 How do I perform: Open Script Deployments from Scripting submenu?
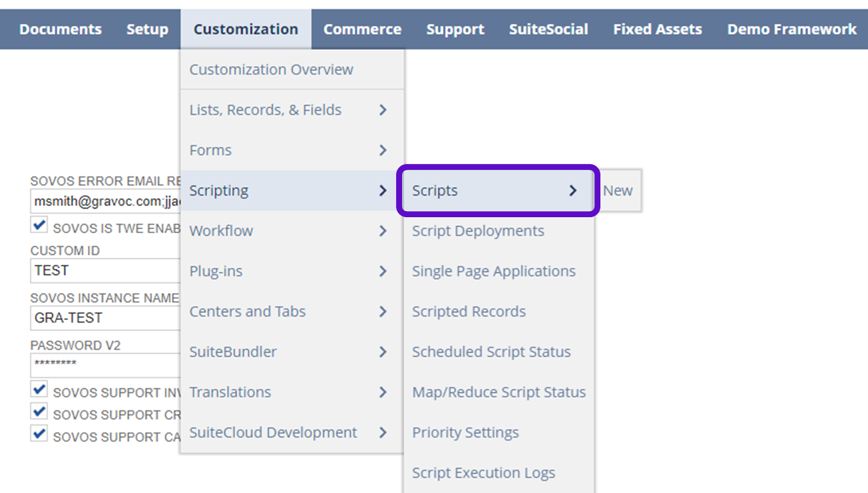click(x=478, y=231)
